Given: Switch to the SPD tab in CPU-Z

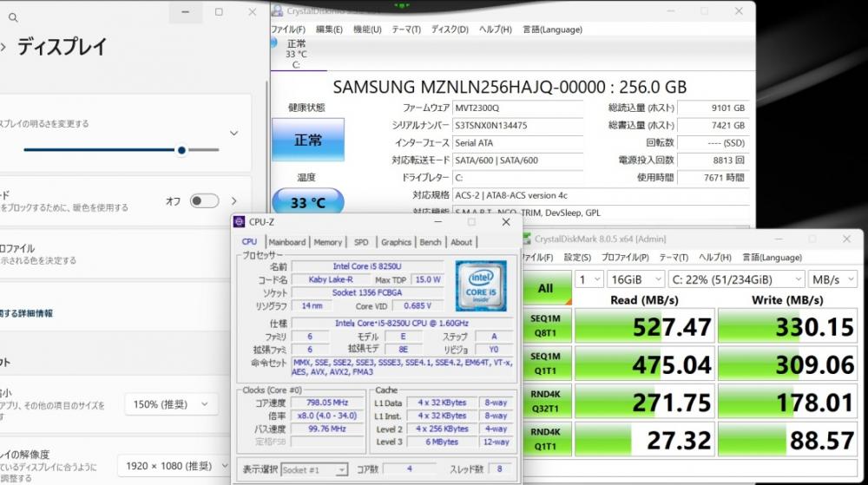Looking at the screenshot, I should click(361, 242).
